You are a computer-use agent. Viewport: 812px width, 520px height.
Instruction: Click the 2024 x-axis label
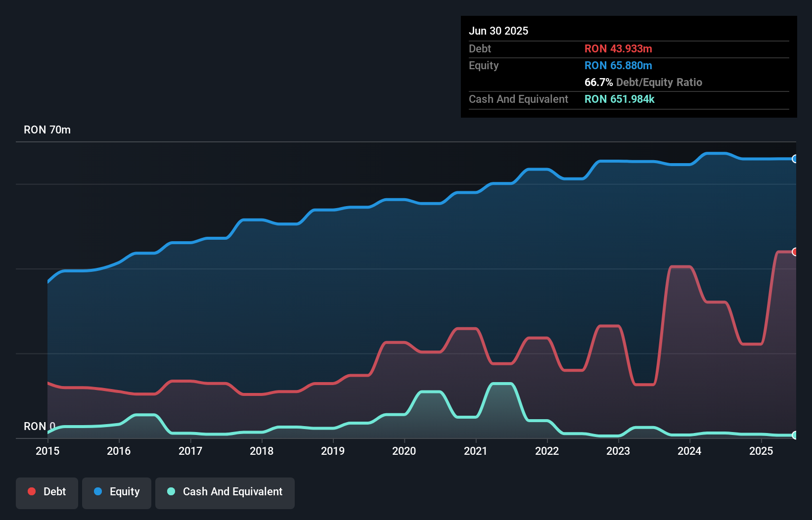689,451
